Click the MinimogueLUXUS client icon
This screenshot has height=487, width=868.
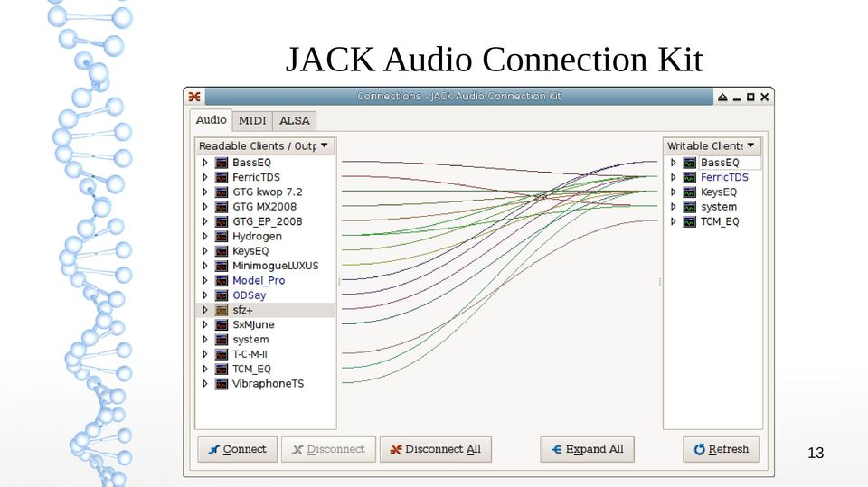click(x=222, y=267)
